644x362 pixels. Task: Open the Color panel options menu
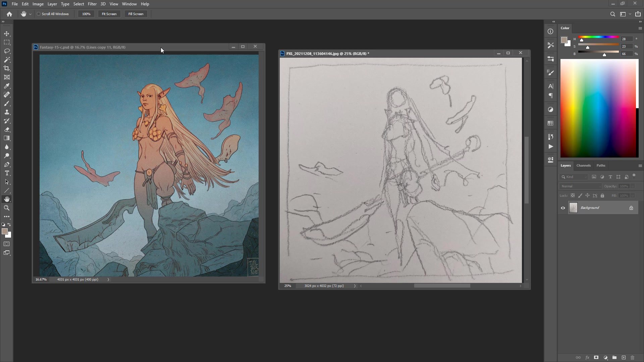pos(640,28)
